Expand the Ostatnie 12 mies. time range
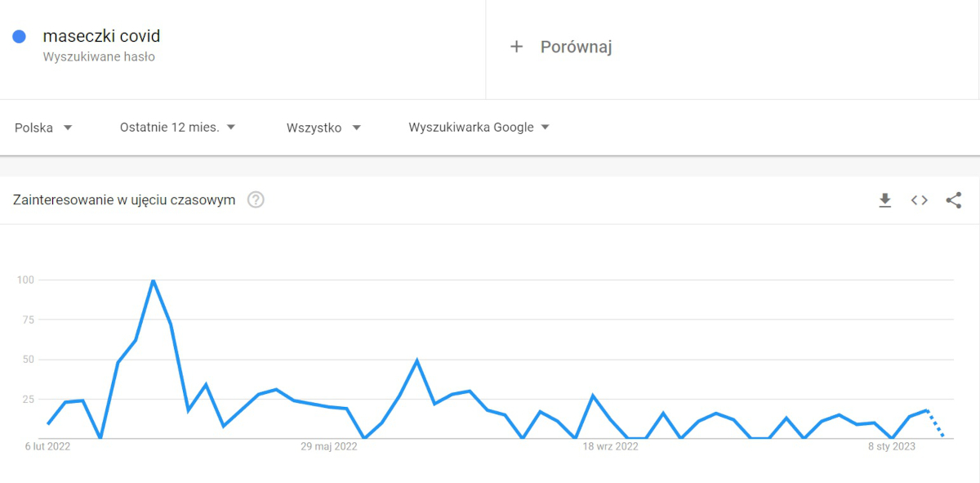980x483 pixels. point(177,127)
